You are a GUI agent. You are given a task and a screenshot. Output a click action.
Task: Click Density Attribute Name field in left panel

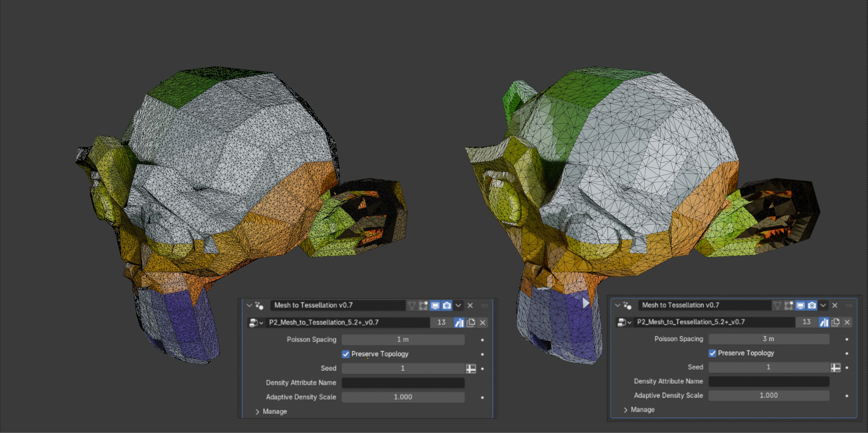(x=403, y=383)
